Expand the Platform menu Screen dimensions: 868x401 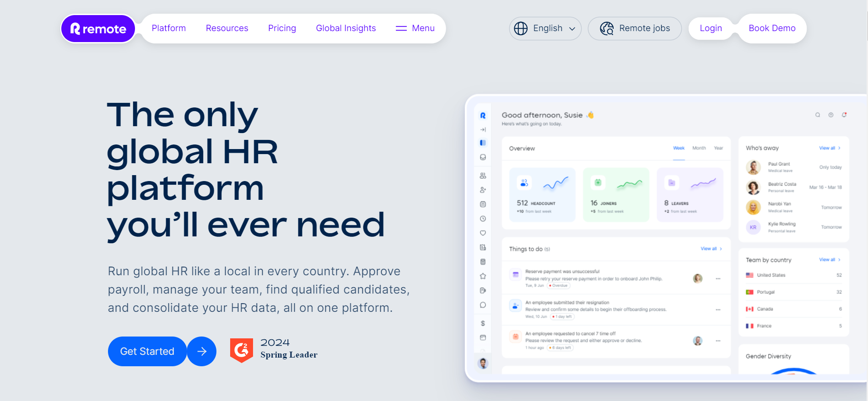(x=169, y=28)
